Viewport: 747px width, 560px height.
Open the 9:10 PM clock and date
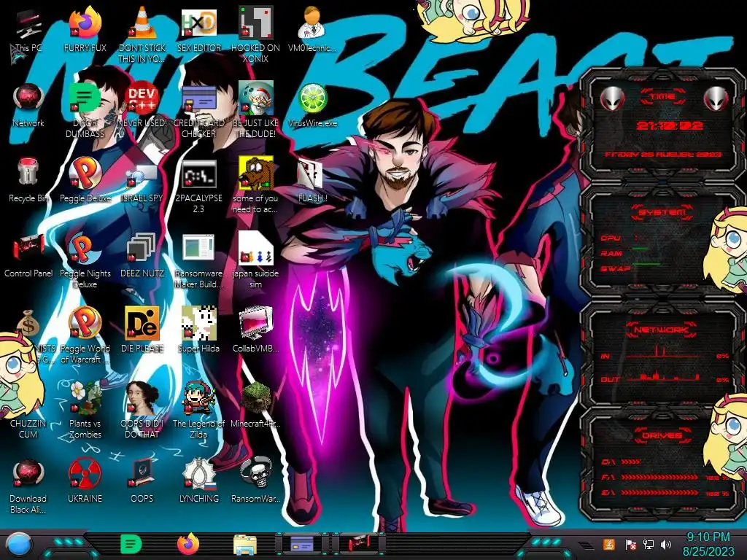(x=708, y=544)
